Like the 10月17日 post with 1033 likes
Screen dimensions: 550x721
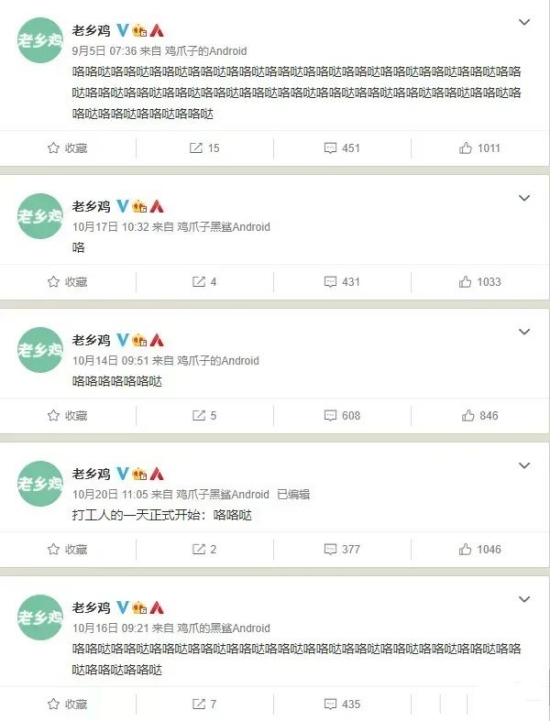click(480, 282)
